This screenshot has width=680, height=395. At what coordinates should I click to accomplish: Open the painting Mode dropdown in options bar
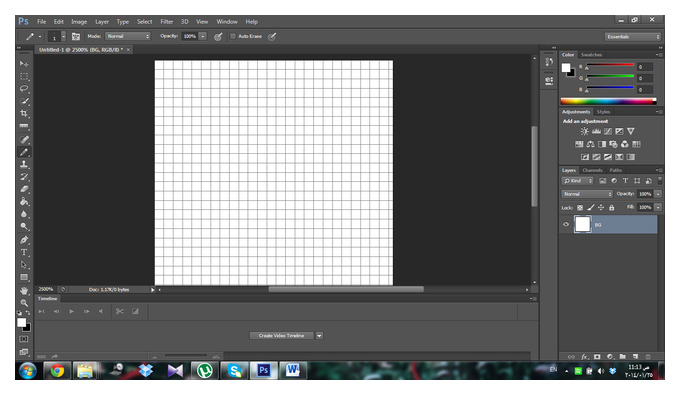click(128, 36)
